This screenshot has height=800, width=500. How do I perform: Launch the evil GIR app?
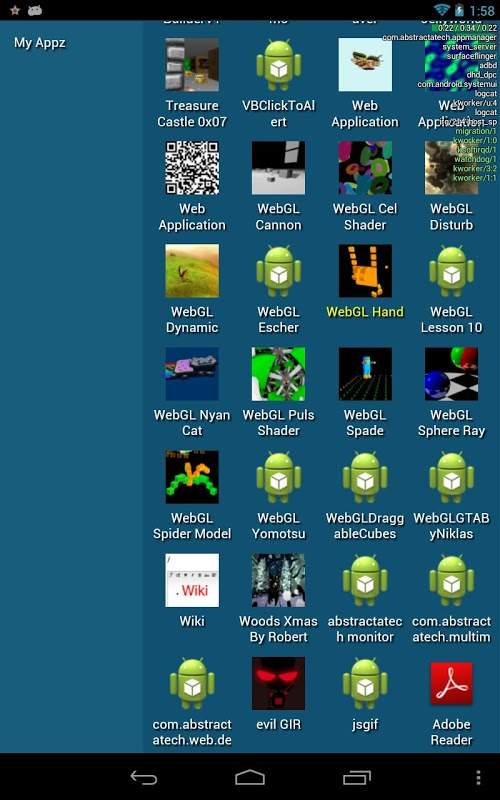[x=279, y=683]
